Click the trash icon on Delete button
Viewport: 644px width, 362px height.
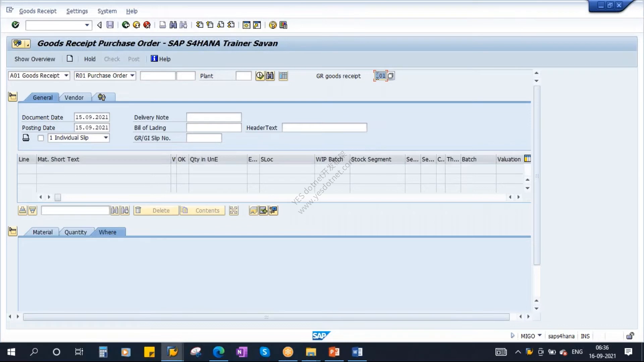point(138,210)
